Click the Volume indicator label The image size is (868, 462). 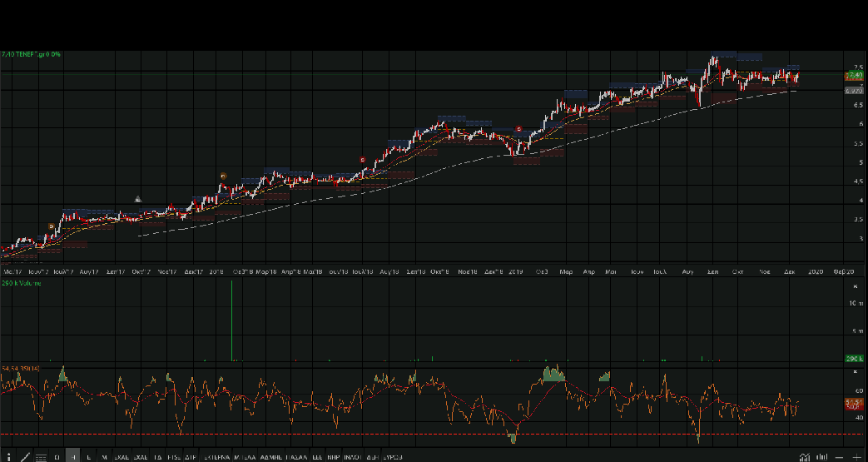21,284
